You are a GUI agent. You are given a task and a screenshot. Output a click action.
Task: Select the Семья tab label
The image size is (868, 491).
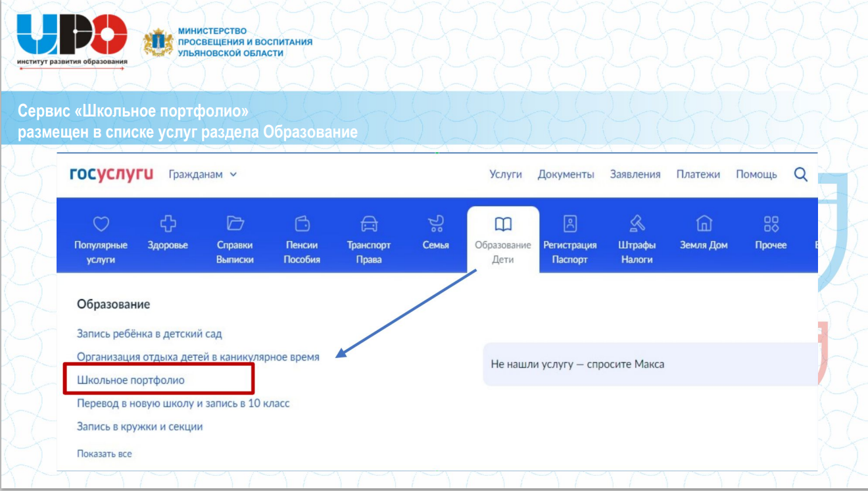coord(436,245)
